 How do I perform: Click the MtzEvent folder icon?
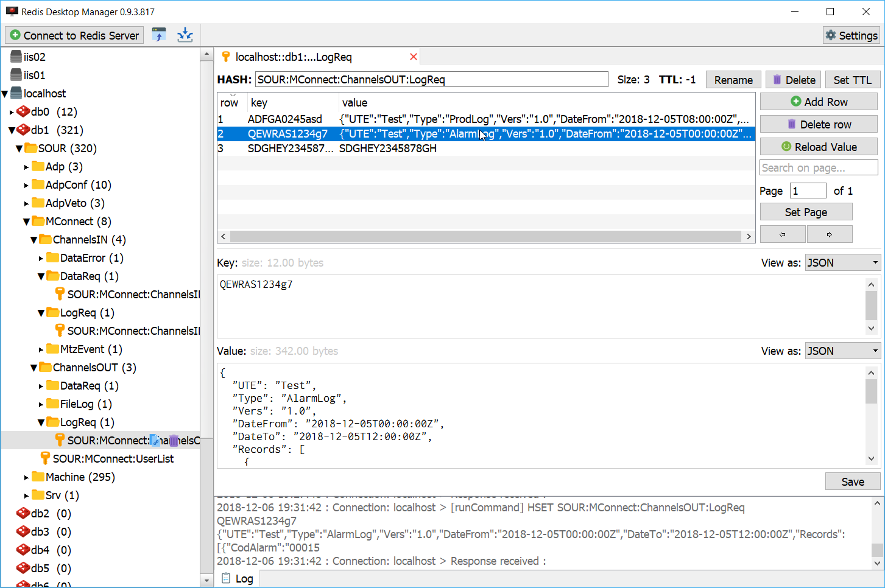53,349
